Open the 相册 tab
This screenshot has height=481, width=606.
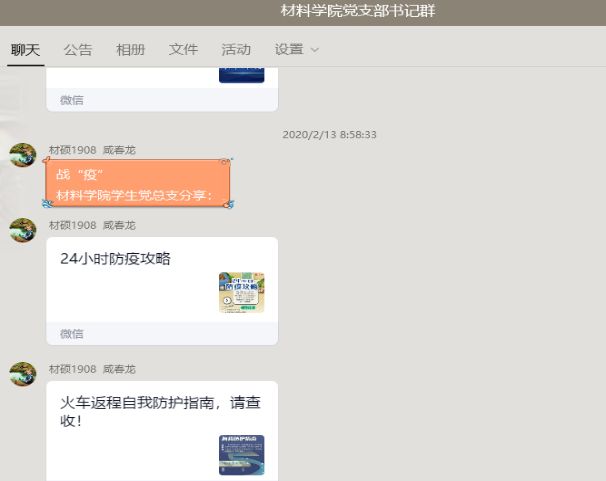click(130, 49)
